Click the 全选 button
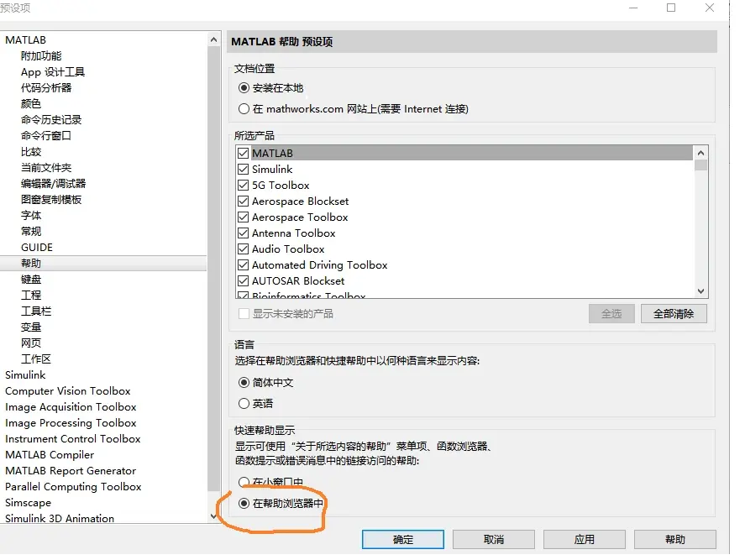The height and width of the screenshot is (560, 745). click(611, 313)
